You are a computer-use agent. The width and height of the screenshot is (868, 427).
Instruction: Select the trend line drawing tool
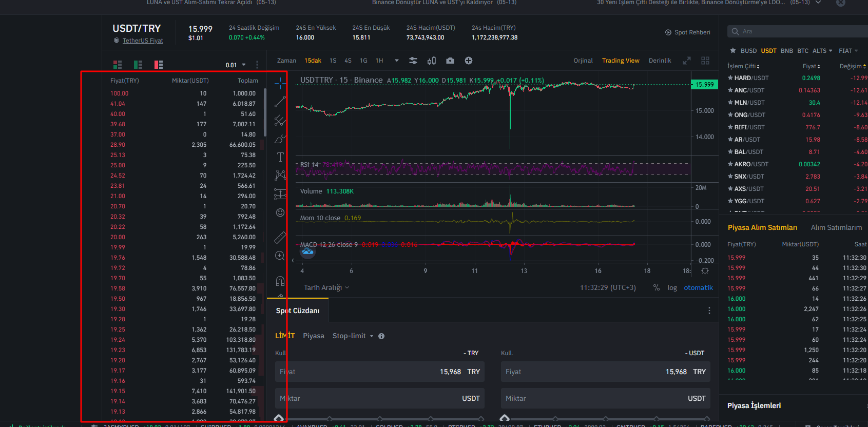click(x=280, y=102)
